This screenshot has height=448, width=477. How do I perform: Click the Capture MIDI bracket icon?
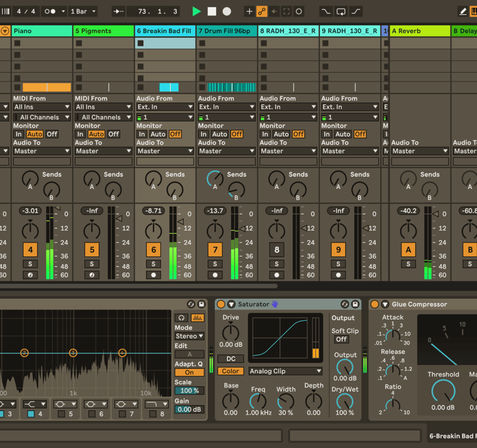[x=286, y=12]
